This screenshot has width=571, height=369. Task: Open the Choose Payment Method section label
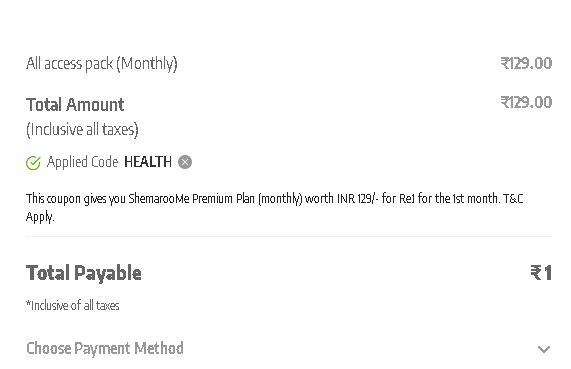(x=105, y=349)
